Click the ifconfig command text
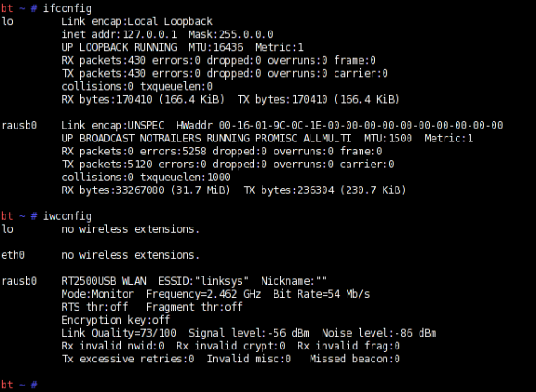The height and width of the screenshot is (392, 536). 67,8
